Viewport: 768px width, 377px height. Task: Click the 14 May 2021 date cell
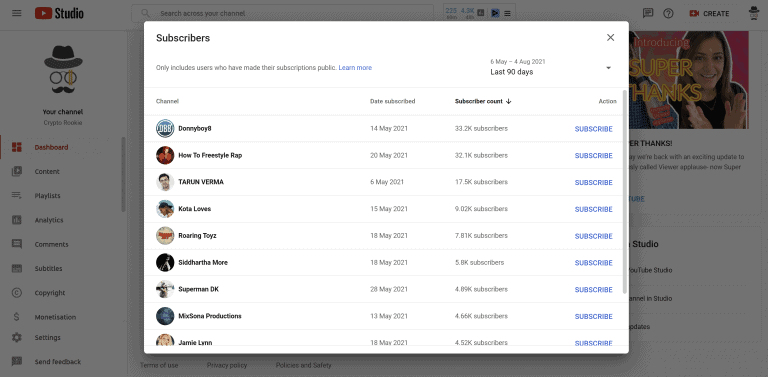pyautogui.click(x=389, y=129)
